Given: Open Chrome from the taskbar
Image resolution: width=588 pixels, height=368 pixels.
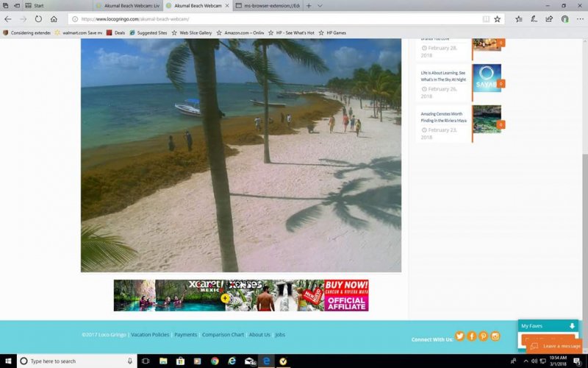Looking at the screenshot, I should point(215,361).
